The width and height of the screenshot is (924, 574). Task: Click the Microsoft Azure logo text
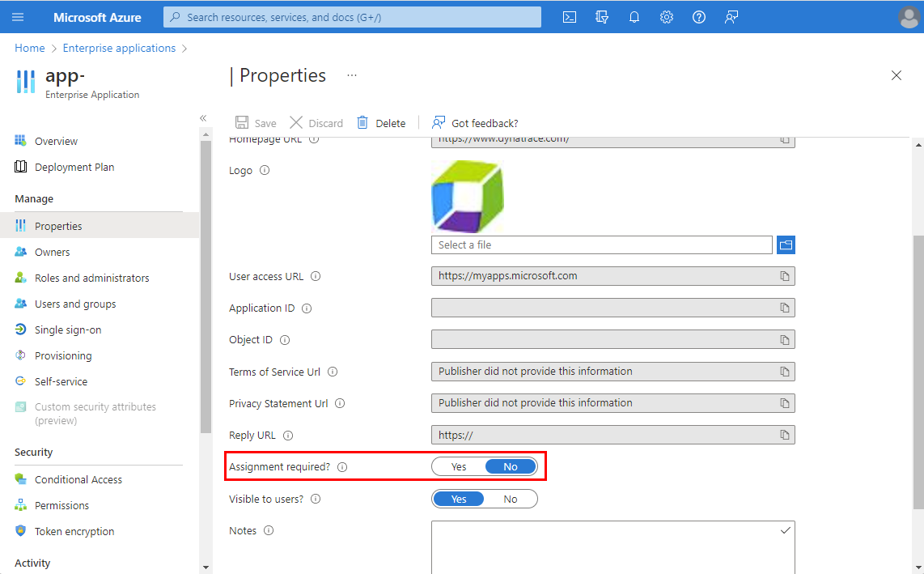point(97,17)
